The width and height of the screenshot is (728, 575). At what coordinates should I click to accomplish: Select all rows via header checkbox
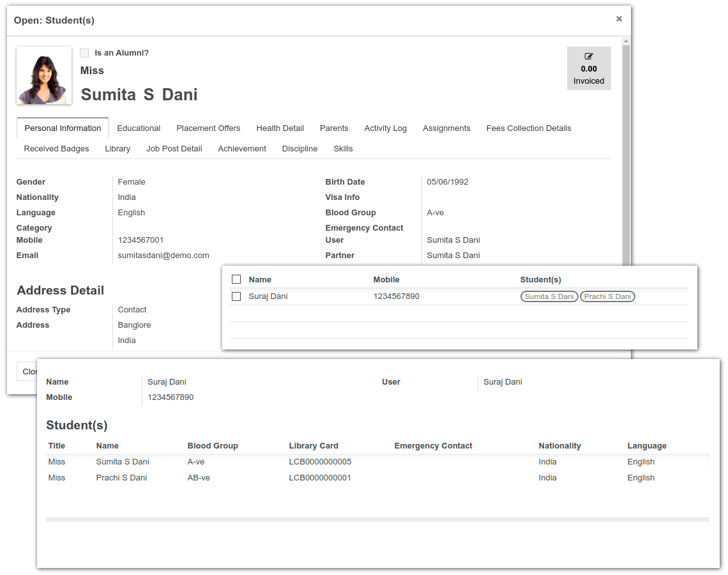tap(236, 279)
